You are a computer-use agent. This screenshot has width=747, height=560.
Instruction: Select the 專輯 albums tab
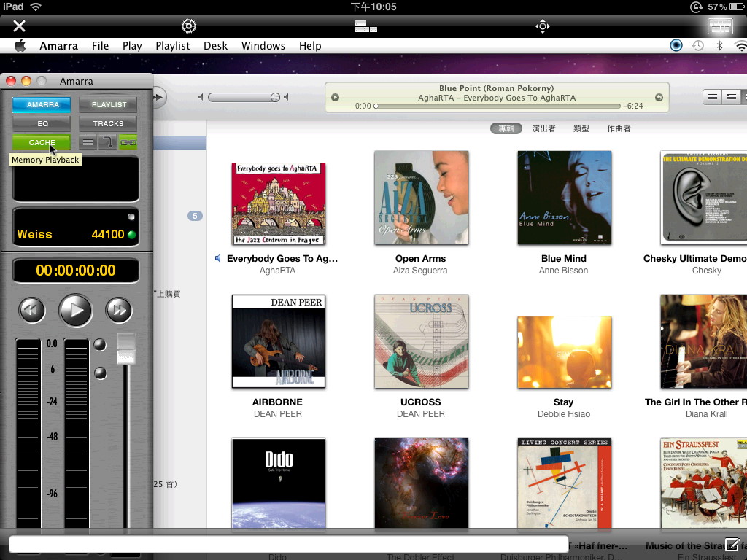pos(506,128)
